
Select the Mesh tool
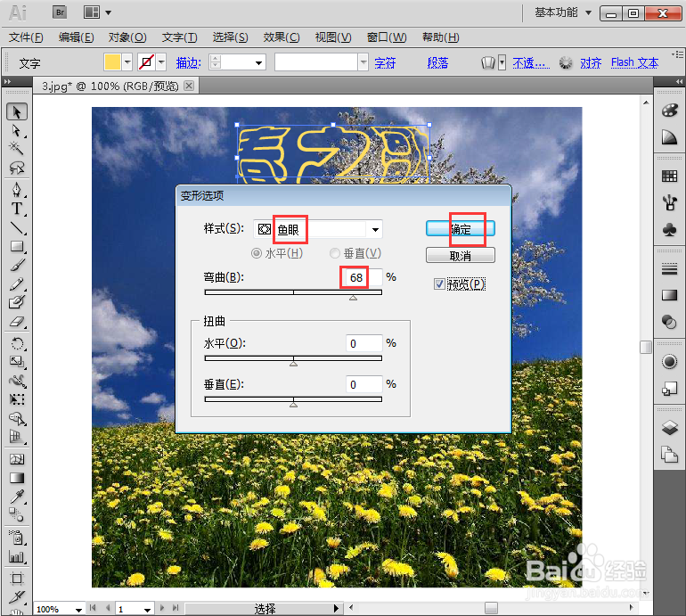coord(17,459)
